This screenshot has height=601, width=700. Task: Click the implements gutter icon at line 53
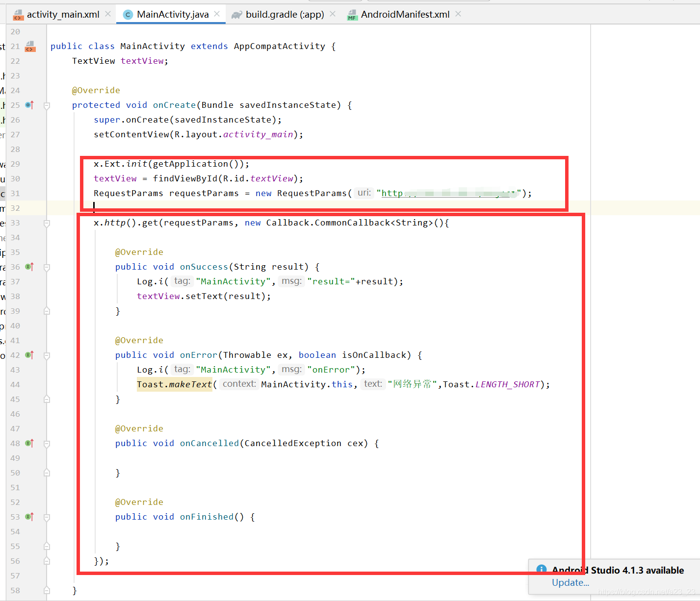(29, 517)
